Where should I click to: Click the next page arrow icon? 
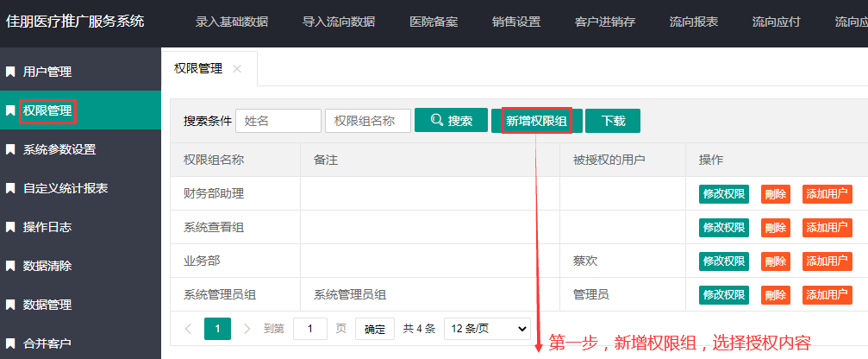click(x=247, y=329)
